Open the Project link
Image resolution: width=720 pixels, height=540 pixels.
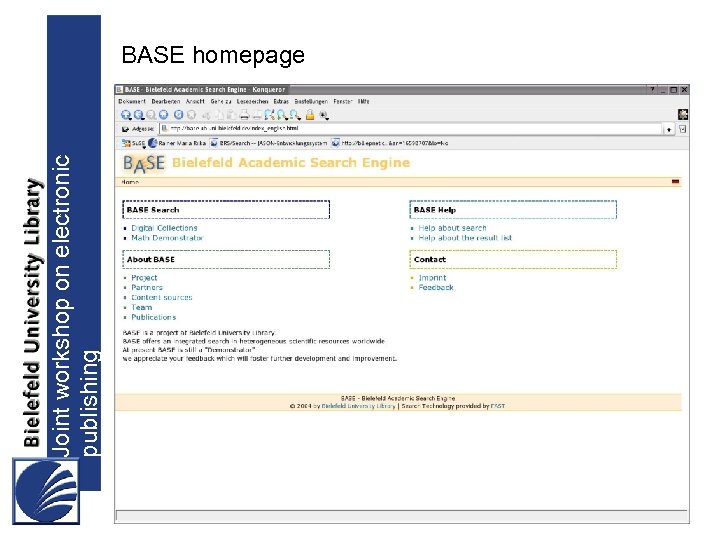point(144,278)
